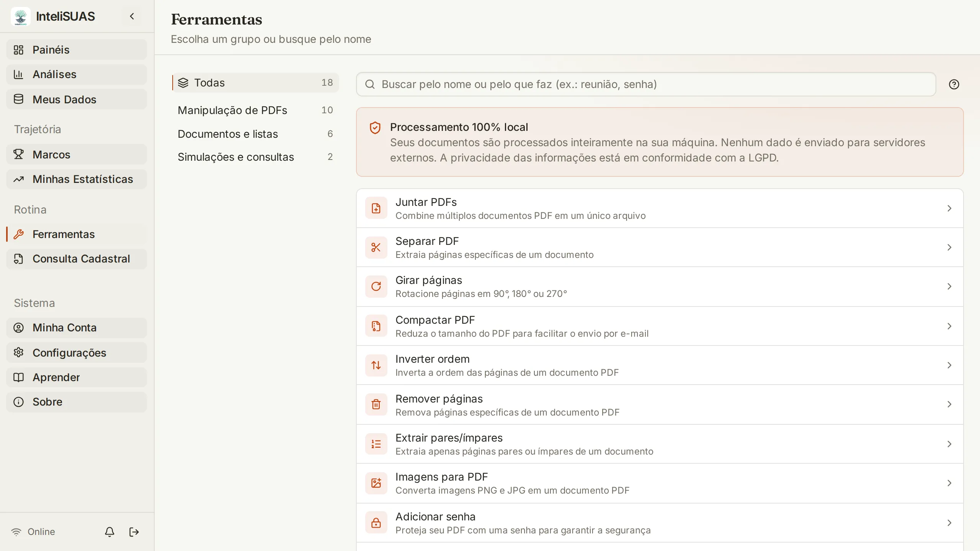Image resolution: width=980 pixels, height=551 pixels.
Task: Open Separar PDF via its right chevron
Action: [x=949, y=247]
